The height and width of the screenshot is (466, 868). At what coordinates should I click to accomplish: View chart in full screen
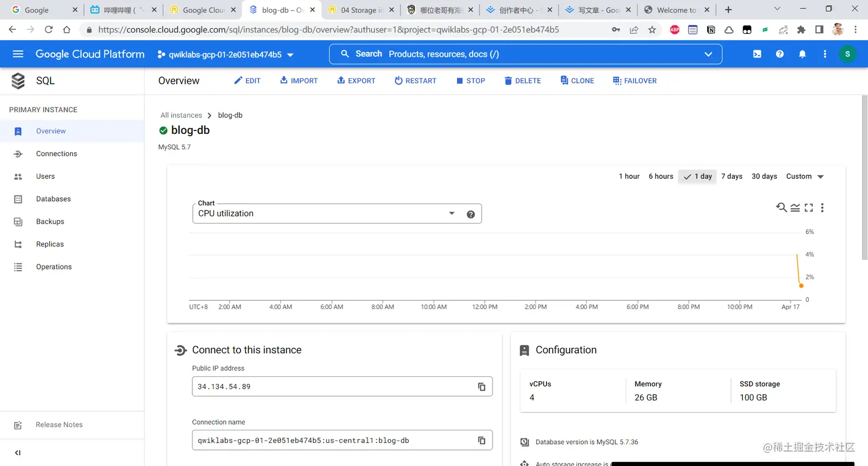coord(809,207)
